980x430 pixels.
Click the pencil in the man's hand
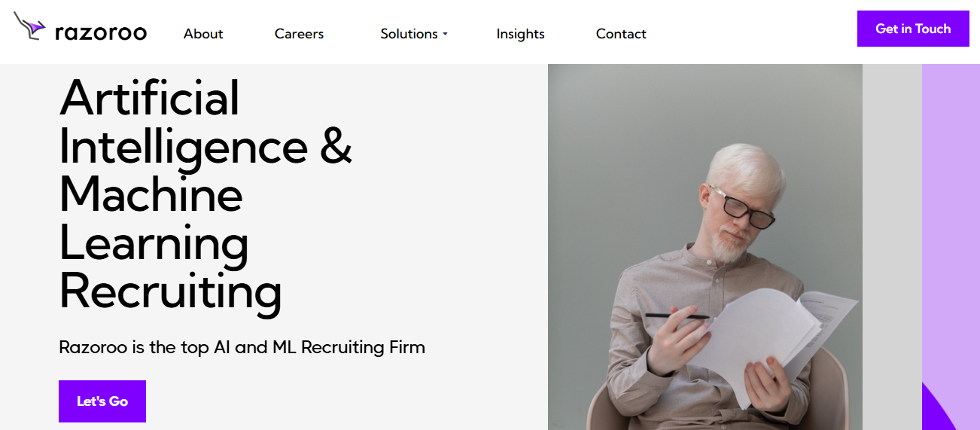point(676,316)
